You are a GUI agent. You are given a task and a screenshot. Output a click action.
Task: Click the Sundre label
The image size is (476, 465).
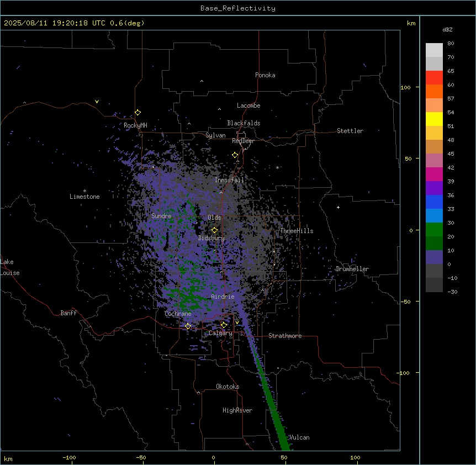(x=161, y=216)
